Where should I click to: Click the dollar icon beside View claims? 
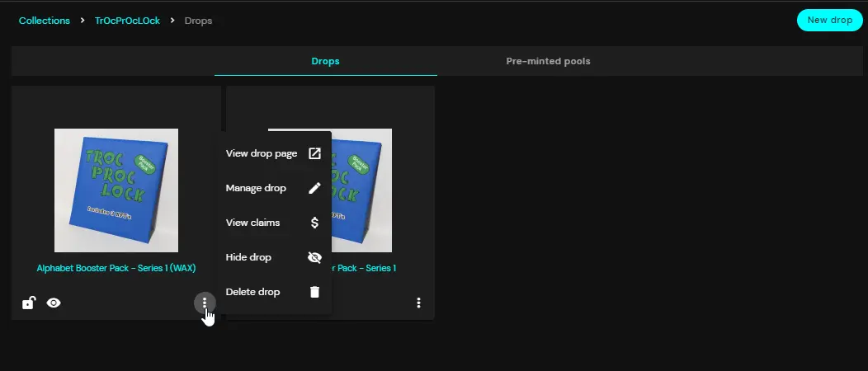[x=314, y=223]
